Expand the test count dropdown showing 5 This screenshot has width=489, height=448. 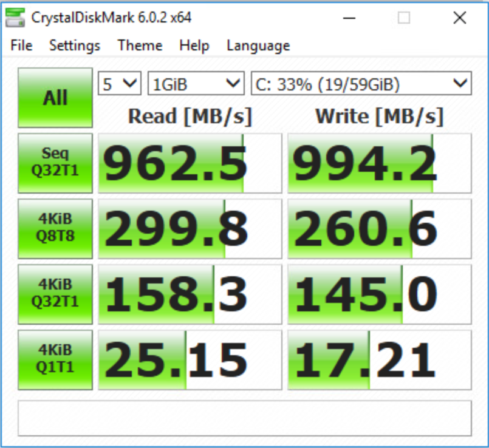(120, 84)
